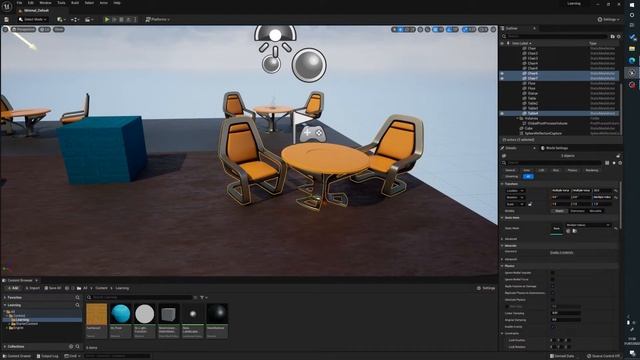640x360 pixels.
Task: Expand the Collections section
Action: [x=5, y=347]
